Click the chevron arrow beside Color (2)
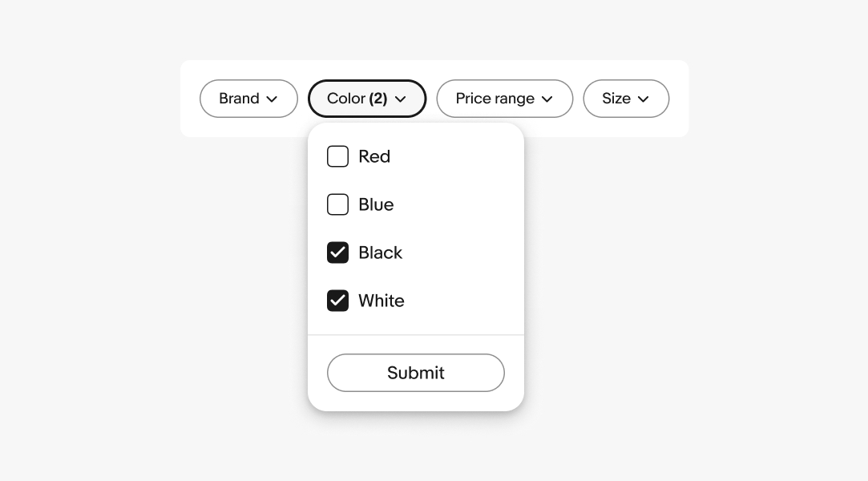Screen dimensions: 868x481 401,99
